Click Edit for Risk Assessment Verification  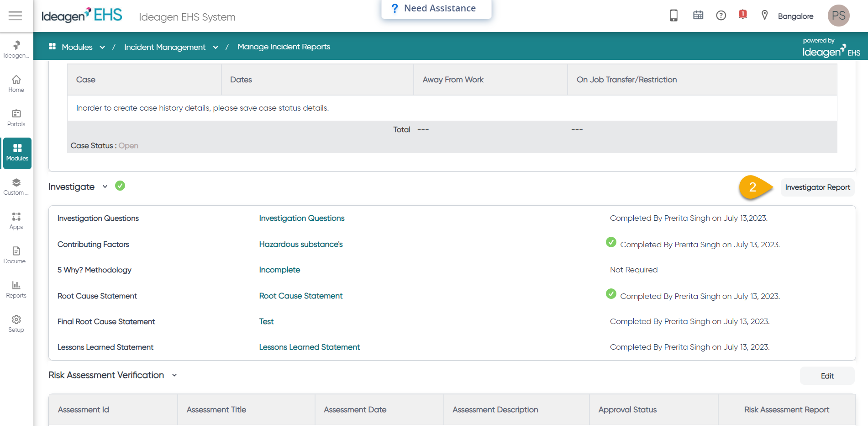click(x=827, y=376)
